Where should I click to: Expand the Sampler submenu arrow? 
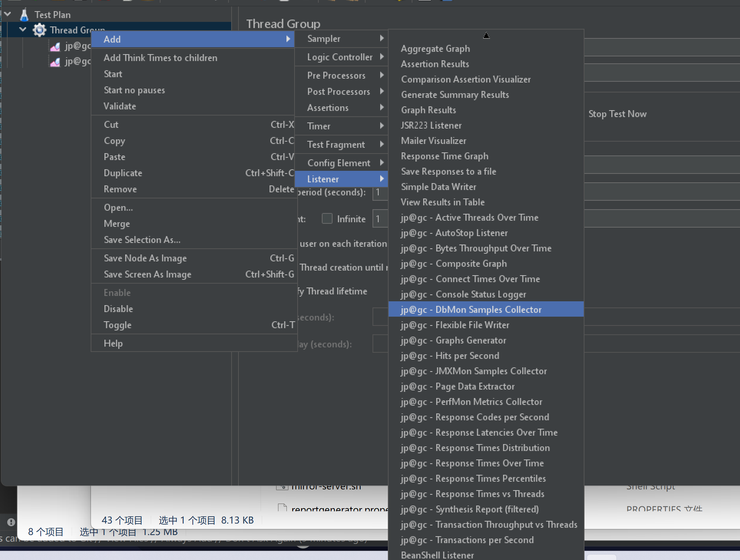[x=381, y=38]
